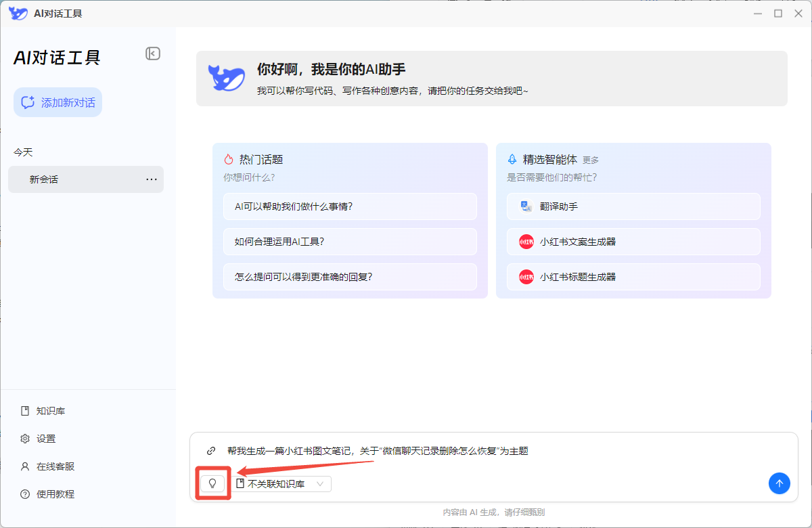
Task: Click 添加新对话 button
Action: (x=58, y=102)
